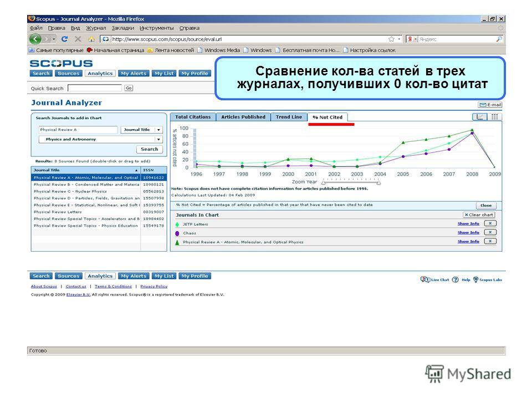Click the Close button under the chart
The height and width of the screenshot is (399, 532).
click(486, 205)
